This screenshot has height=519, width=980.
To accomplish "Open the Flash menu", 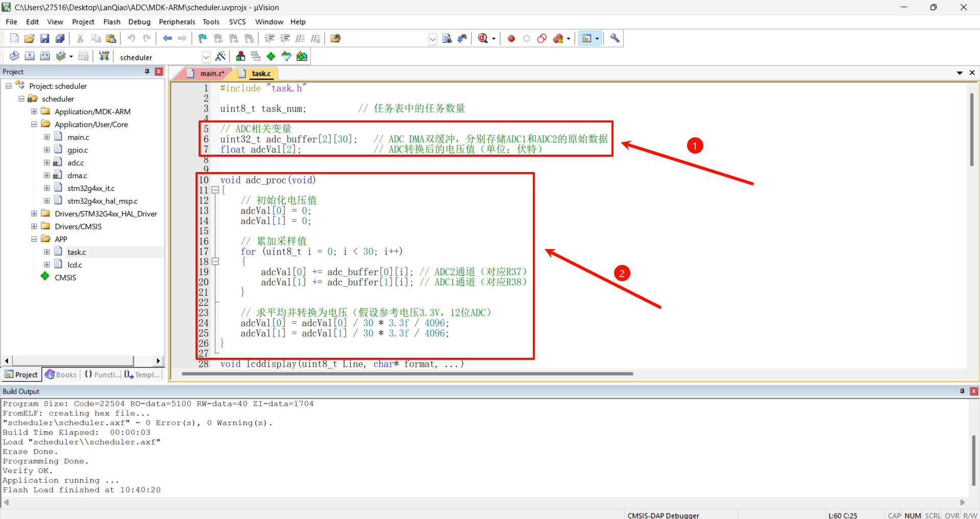I will 112,22.
